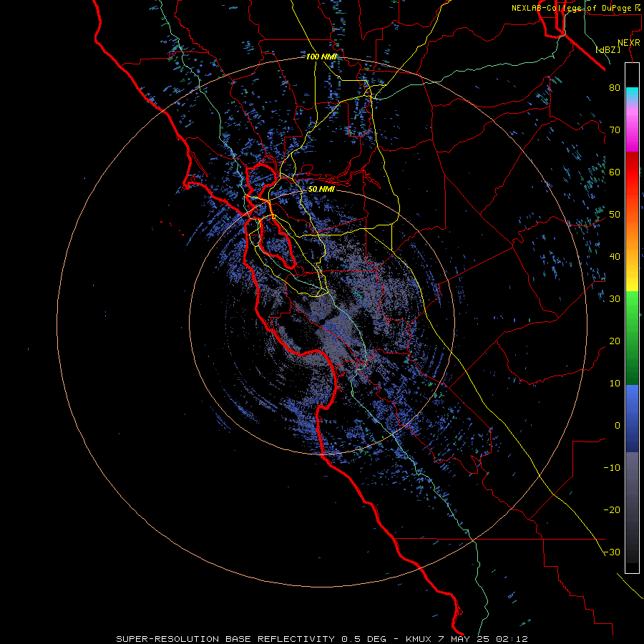Click the -20 dBZ scale value

tap(612, 510)
